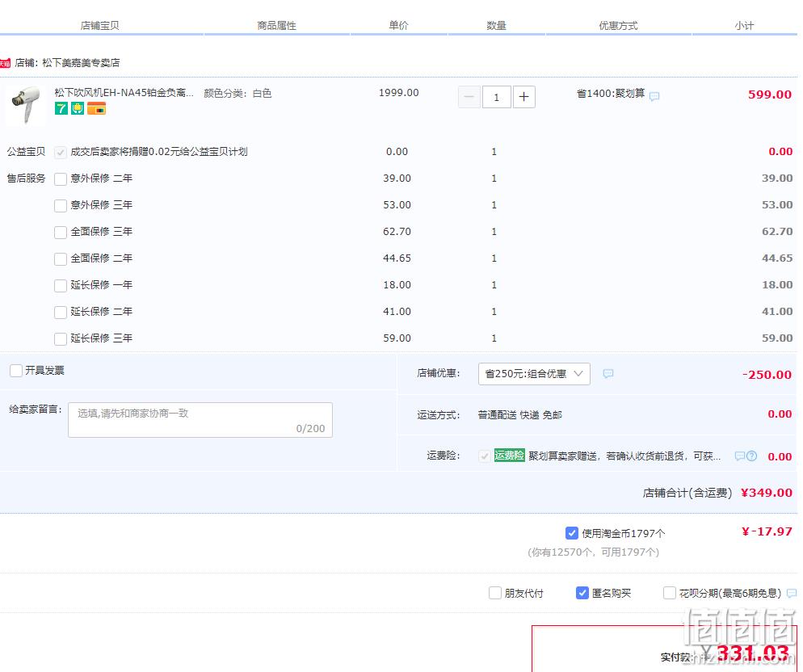Click the 商品属性 column header
Image resolution: width=803 pixels, height=672 pixels.
pyautogui.click(x=276, y=26)
